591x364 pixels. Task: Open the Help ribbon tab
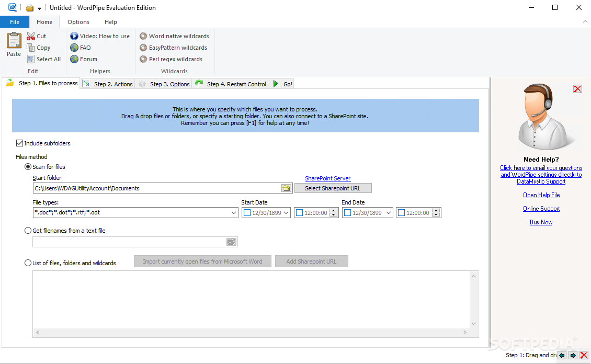(111, 22)
